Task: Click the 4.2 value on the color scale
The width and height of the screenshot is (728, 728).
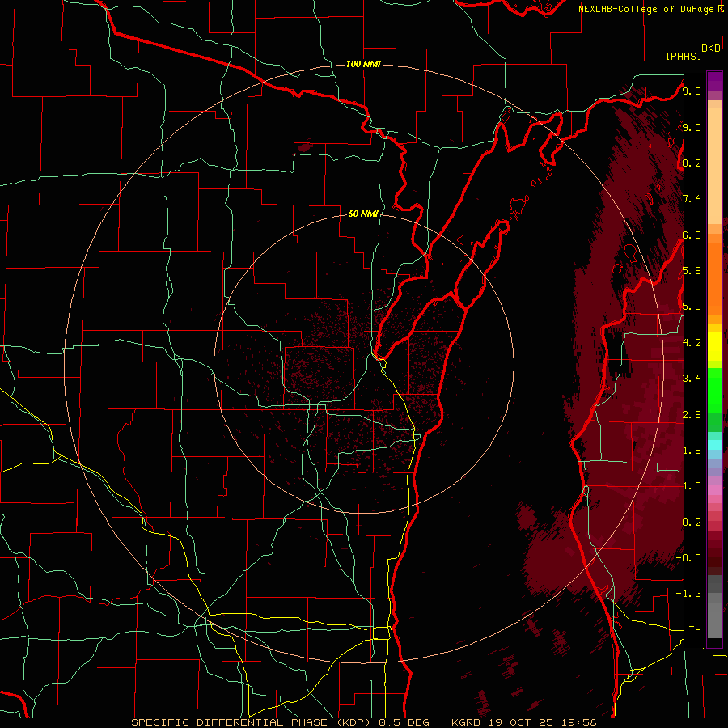Action: [x=692, y=343]
